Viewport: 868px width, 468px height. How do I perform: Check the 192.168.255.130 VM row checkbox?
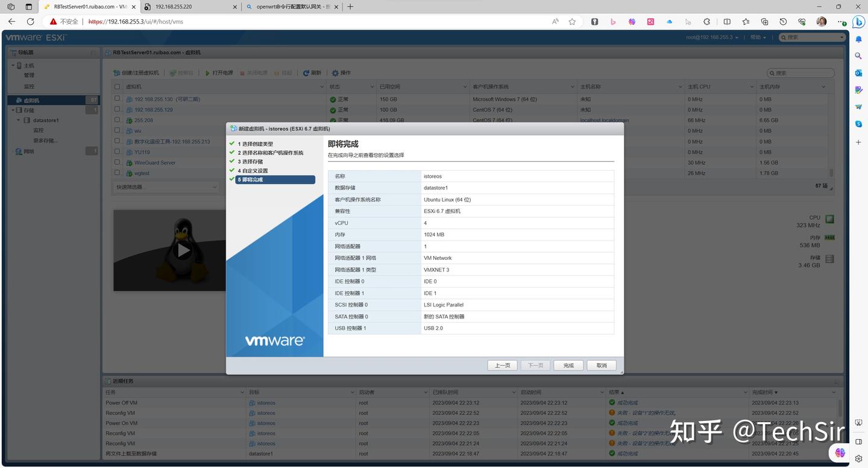[118, 100]
